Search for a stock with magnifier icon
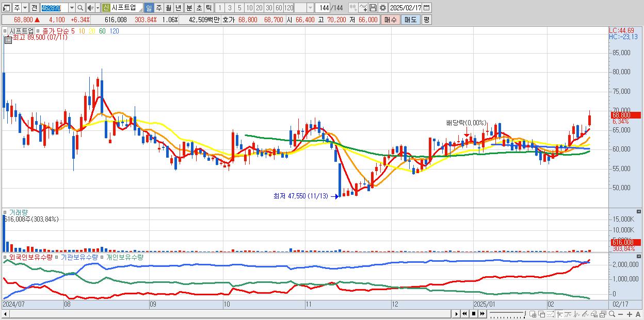This screenshot has width=644, height=320. tap(81, 8)
